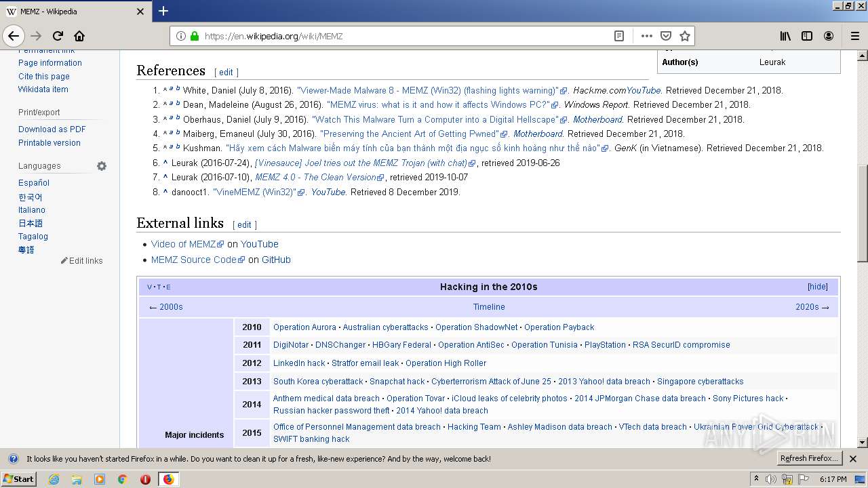
Task: Open page actions three-dot menu
Action: click(x=646, y=36)
